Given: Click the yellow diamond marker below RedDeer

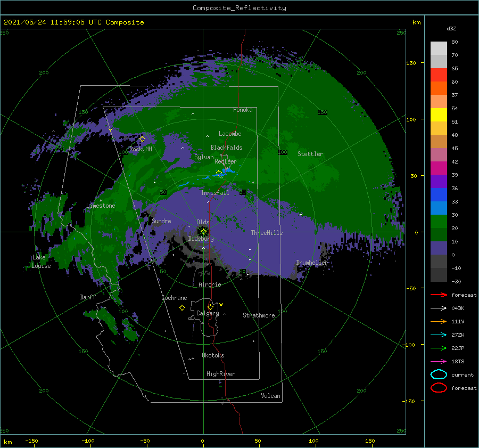Looking at the screenshot, I should pyautogui.click(x=219, y=173).
